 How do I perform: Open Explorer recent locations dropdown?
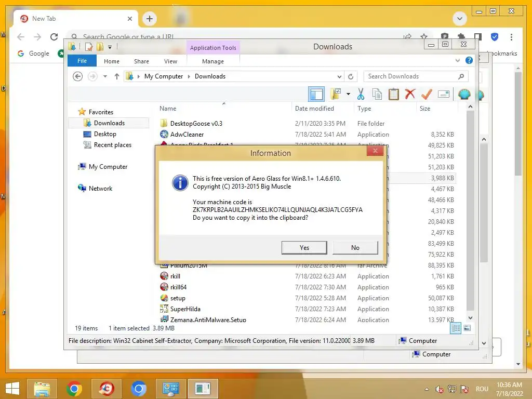pyautogui.click(x=105, y=76)
